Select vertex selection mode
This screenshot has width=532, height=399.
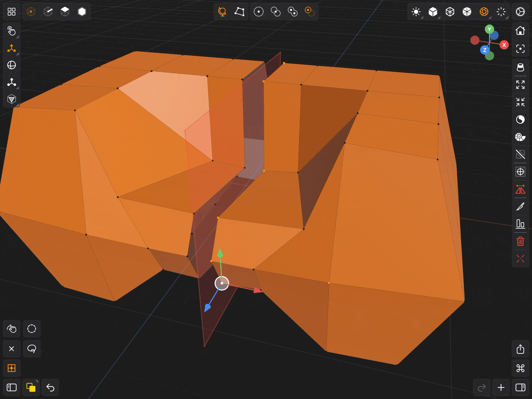[x=31, y=12]
